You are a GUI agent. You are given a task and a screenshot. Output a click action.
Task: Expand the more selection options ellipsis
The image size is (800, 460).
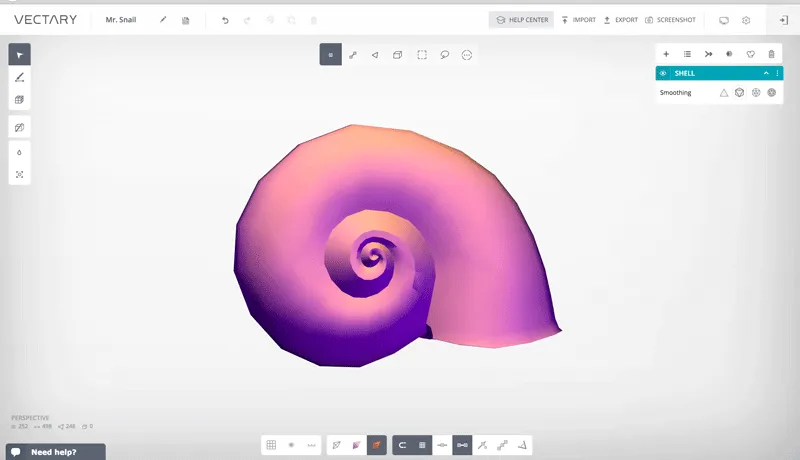click(x=466, y=55)
